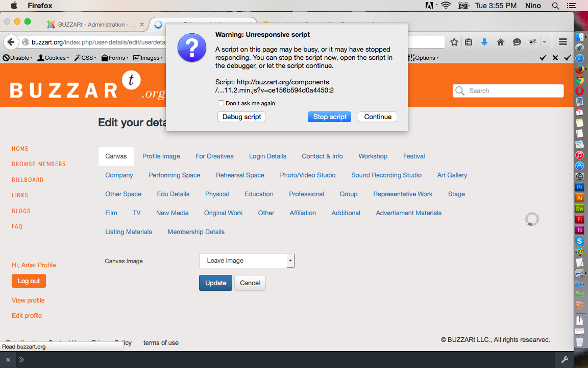Click the terms of use footer link

[161, 343]
